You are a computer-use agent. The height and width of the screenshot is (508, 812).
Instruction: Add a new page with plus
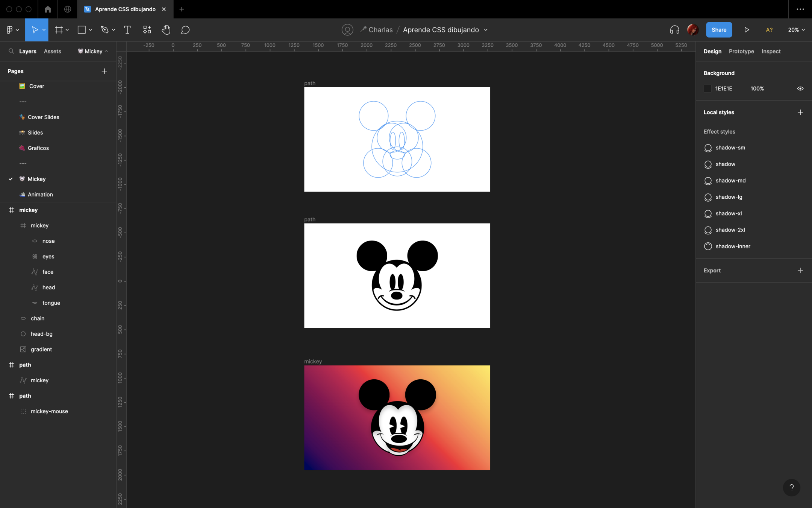104,71
